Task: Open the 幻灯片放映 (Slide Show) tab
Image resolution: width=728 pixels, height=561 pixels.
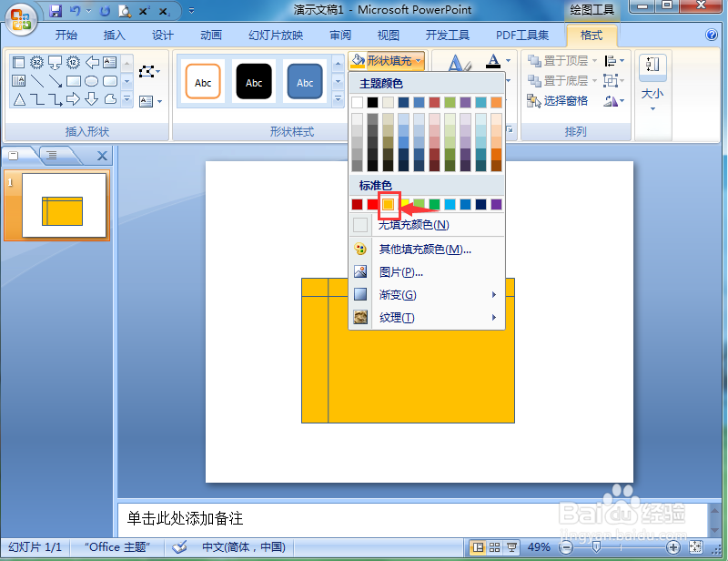Action: pyautogui.click(x=276, y=35)
